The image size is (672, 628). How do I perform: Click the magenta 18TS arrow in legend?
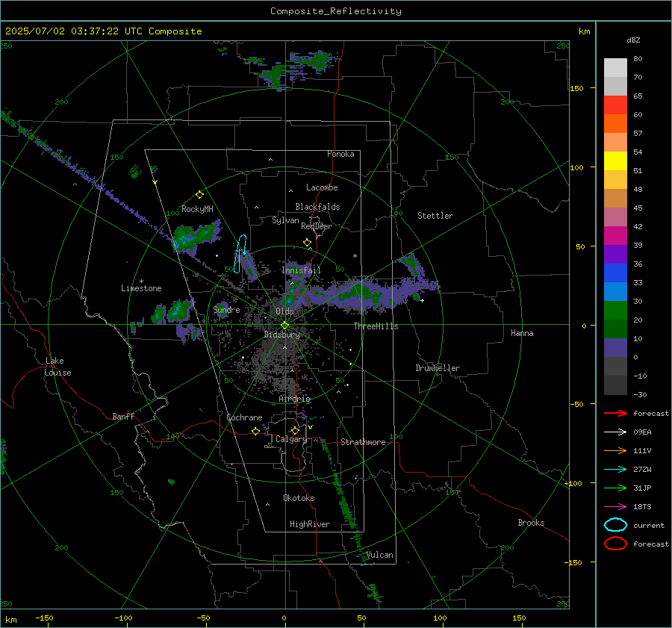click(x=615, y=507)
